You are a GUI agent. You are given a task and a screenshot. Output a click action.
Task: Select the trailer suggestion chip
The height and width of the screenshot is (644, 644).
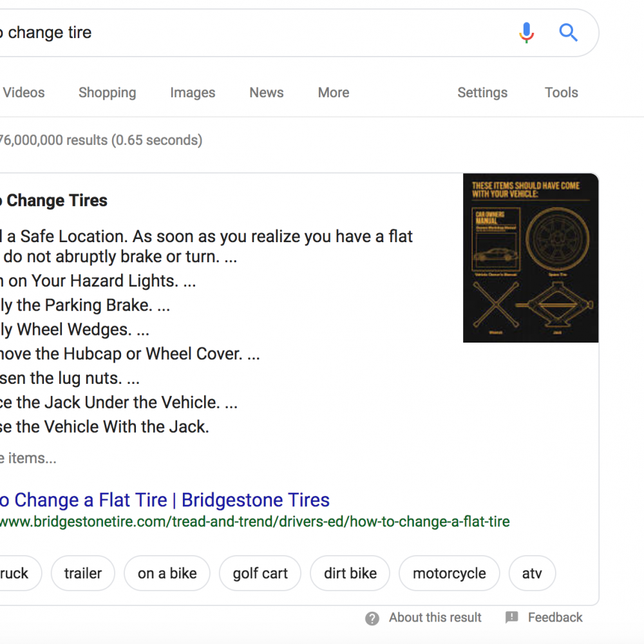point(83,573)
